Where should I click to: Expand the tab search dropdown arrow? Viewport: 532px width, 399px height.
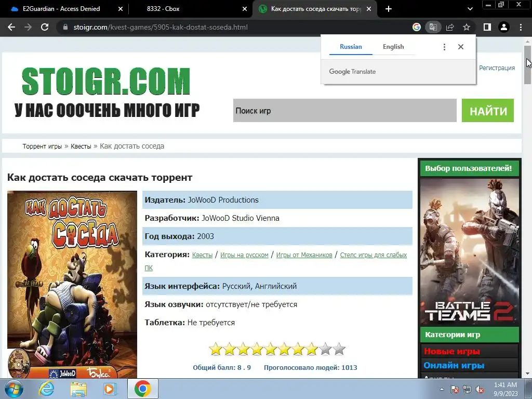point(470,9)
